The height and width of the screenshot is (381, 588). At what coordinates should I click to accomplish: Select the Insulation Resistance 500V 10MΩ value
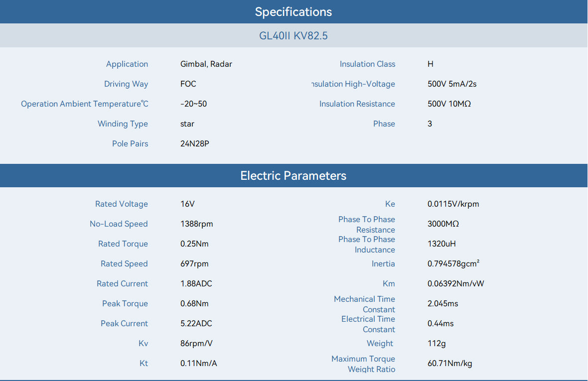[x=449, y=104]
